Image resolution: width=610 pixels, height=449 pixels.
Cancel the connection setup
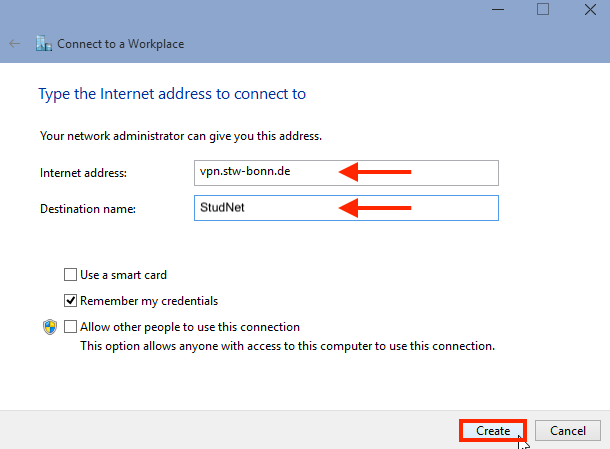568,431
